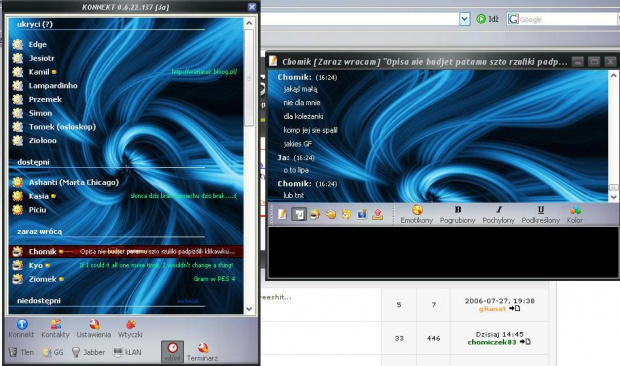620x366 pixels.
Task: Open Ustawienia settings
Action: (94, 329)
